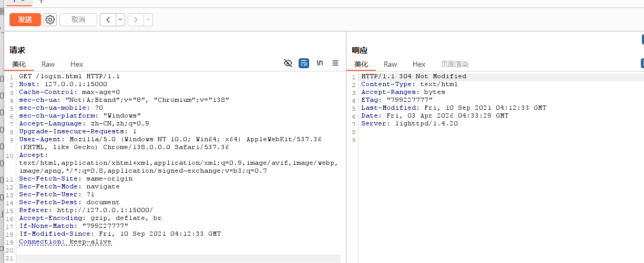Open Repeater settings gear icon
Screen dimensions: 644x263
(x=50, y=20)
